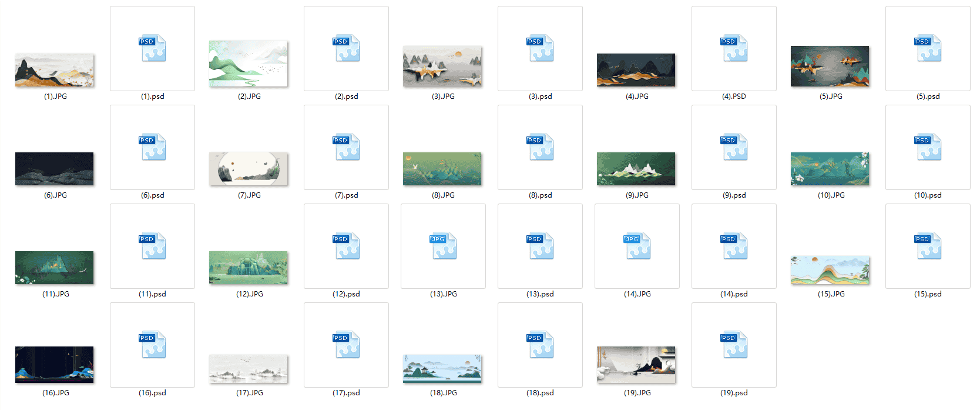Select the (4).PSD file icon
980x410 pixels.
tap(734, 48)
